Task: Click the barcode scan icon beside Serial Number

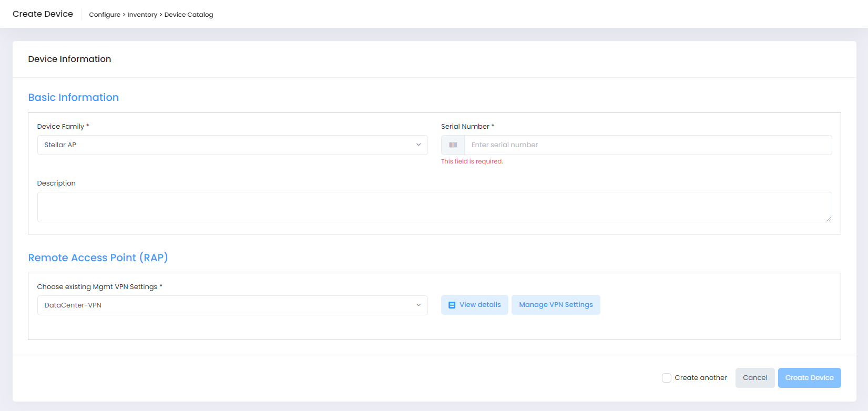Action: click(453, 145)
